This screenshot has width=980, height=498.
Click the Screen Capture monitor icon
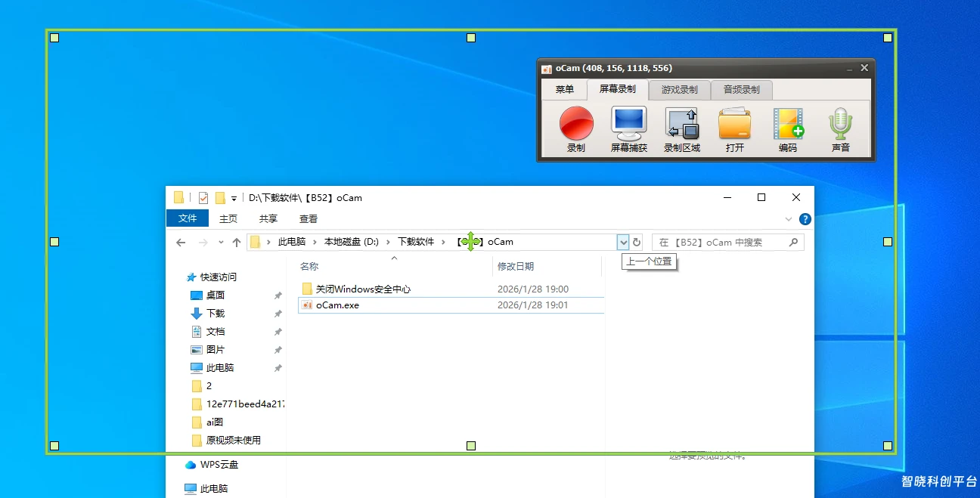click(628, 124)
